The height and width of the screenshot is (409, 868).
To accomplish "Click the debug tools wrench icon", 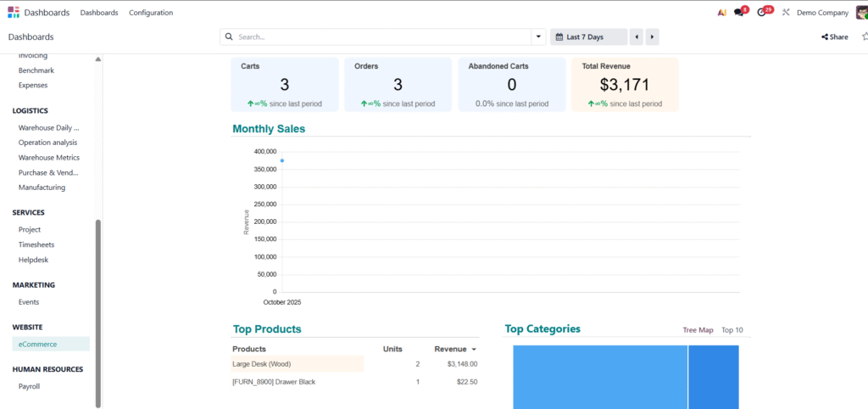I will pos(786,13).
